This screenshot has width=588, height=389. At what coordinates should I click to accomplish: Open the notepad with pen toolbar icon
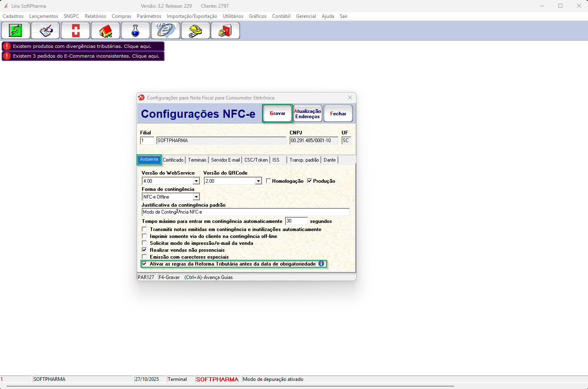[45, 30]
